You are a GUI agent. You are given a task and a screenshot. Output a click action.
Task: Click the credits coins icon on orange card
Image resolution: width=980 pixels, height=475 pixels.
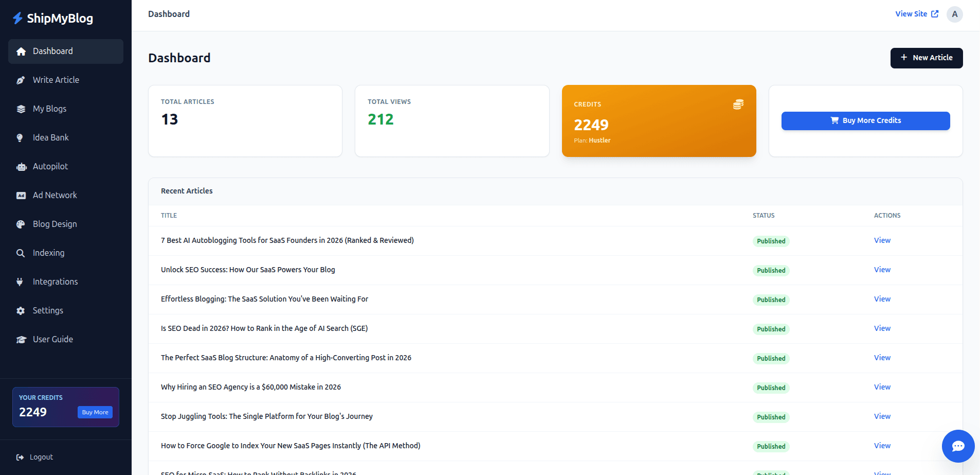[x=737, y=104]
